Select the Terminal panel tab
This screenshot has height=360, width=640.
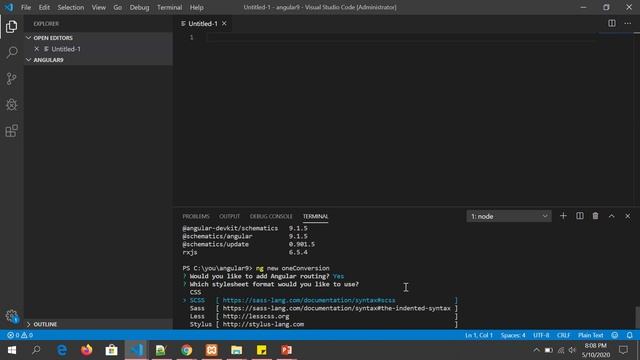tap(315, 216)
